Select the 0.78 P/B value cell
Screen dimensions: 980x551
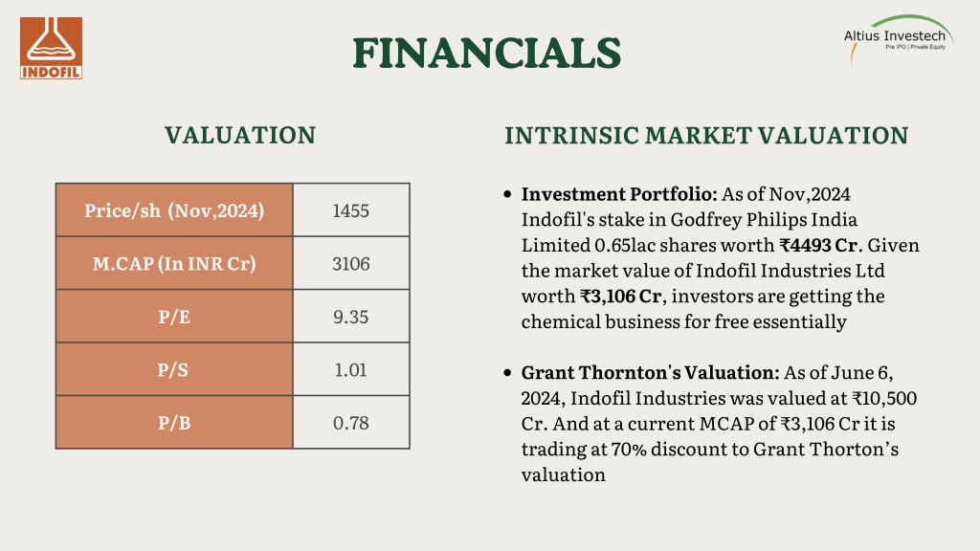point(351,423)
